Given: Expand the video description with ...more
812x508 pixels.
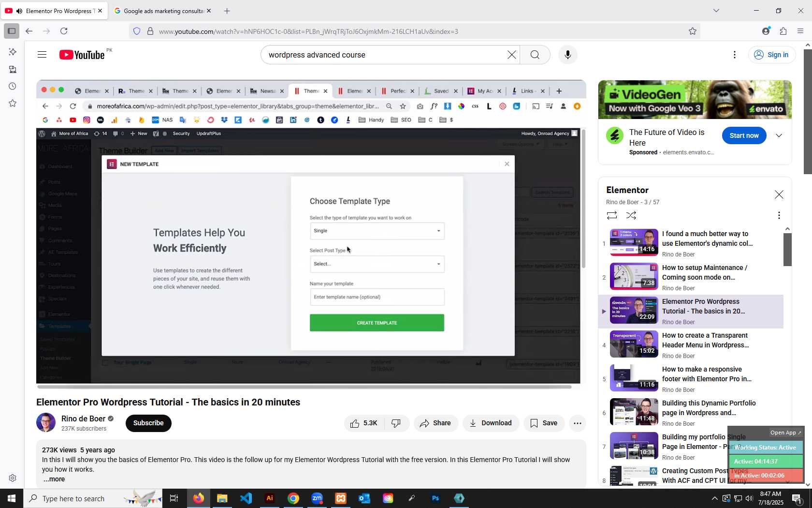Looking at the screenshot, I should coord(54,479).
